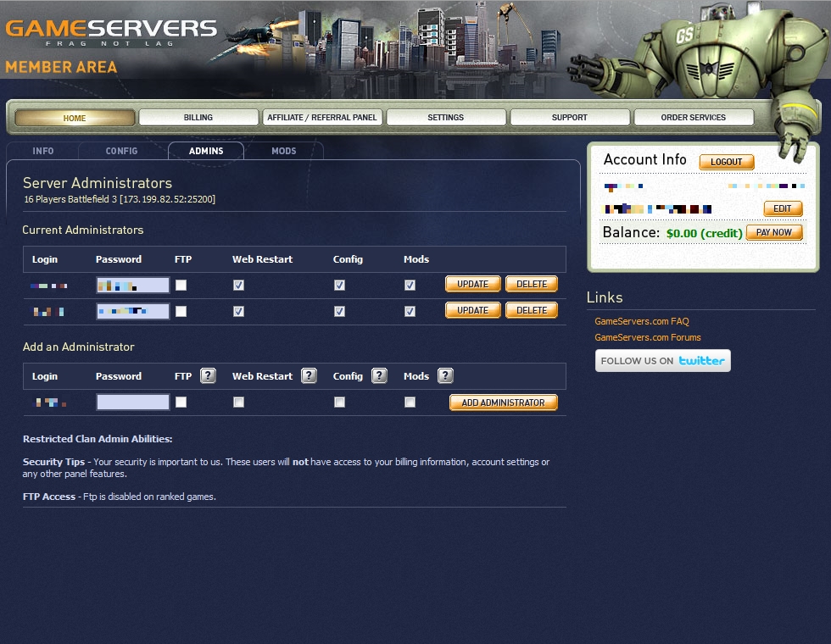Click UPDATE for the second administrator
Viewport: 831px width, 644px height.
(x=473, y=310)
